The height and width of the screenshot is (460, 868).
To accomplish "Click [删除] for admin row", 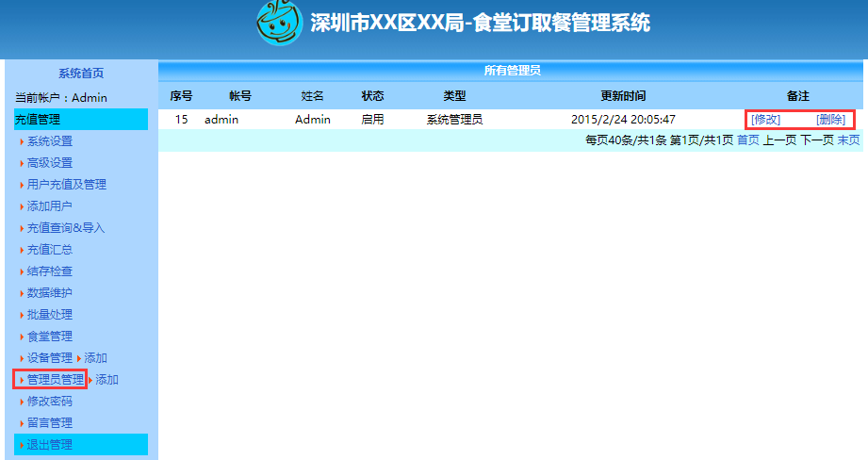I will (830, 119).
